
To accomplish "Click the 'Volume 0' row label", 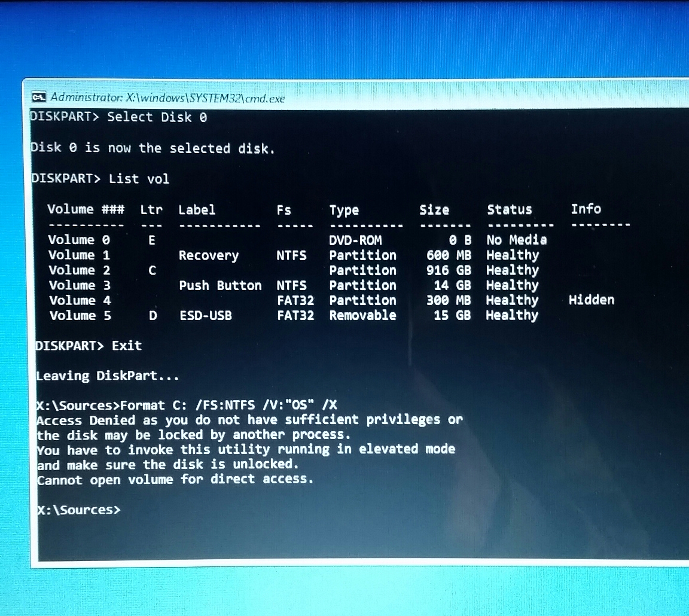I will pos(79,239).
